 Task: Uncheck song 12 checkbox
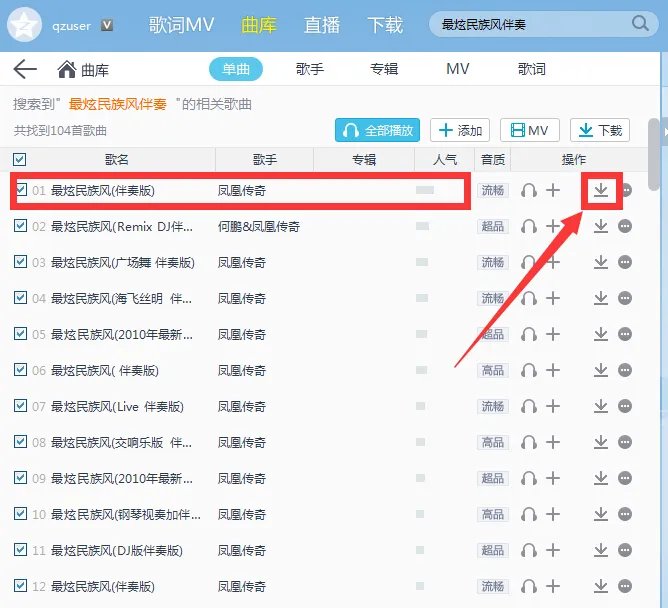point(20,585)
